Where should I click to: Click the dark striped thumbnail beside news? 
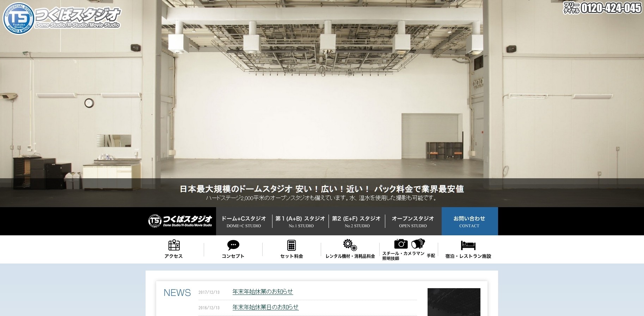[x=454, y=302]
